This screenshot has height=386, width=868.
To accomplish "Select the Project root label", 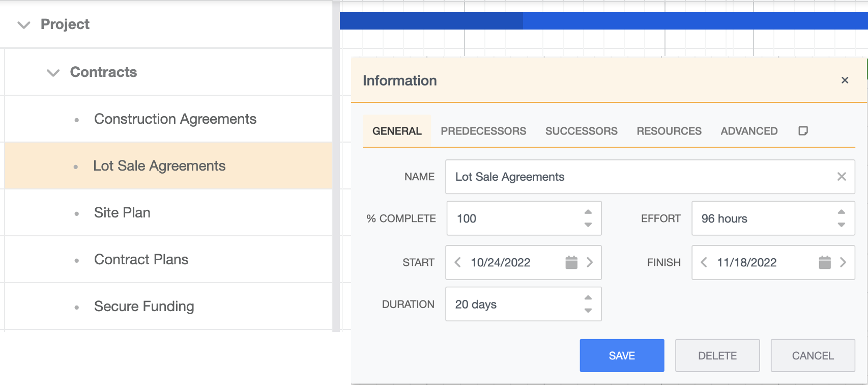I will tap(65, 24).
